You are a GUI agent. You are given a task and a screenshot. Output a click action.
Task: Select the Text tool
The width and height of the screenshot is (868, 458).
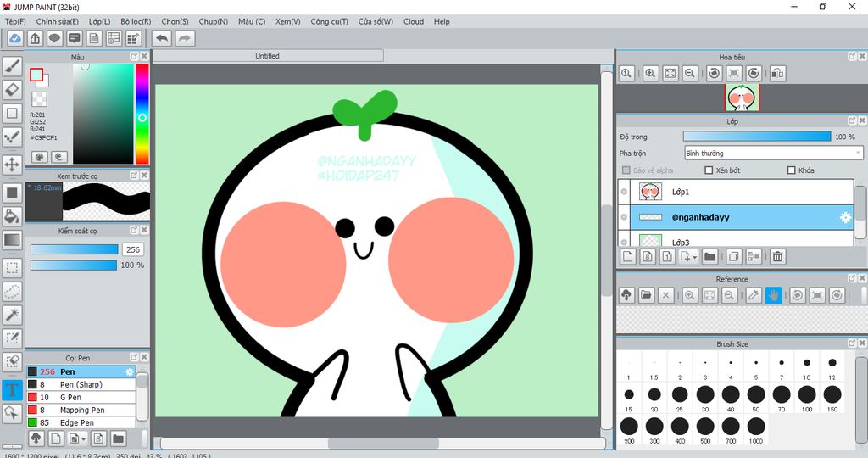point(12,390)
